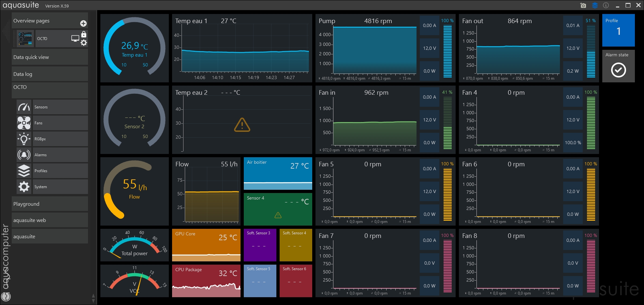Open the Profiles menu entry
Viewport: 644px width, 305px height.
60,171
